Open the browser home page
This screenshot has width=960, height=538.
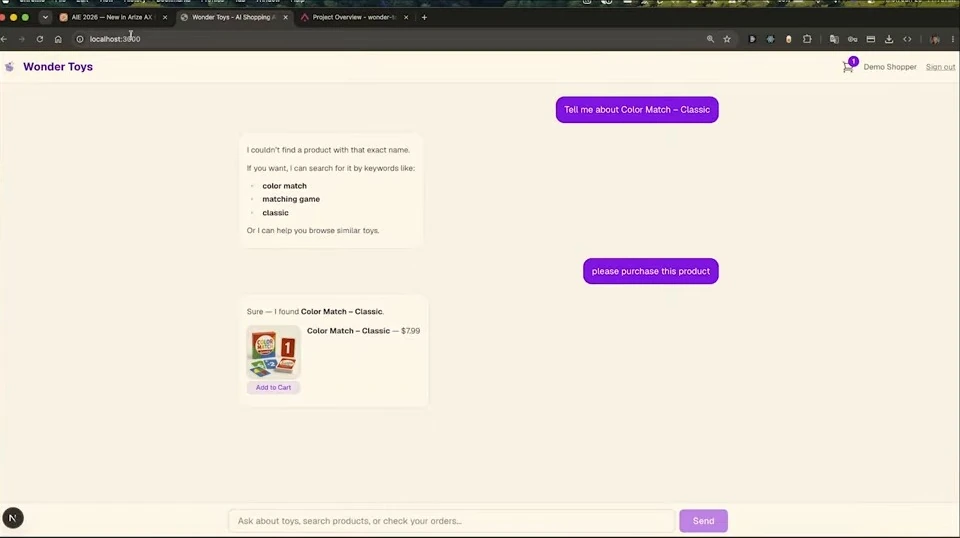pyautogui.click(x=58, y=39)
